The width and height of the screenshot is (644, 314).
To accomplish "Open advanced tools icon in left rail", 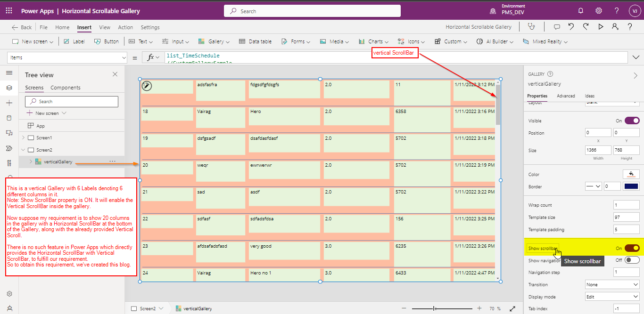I will point(9,163).
